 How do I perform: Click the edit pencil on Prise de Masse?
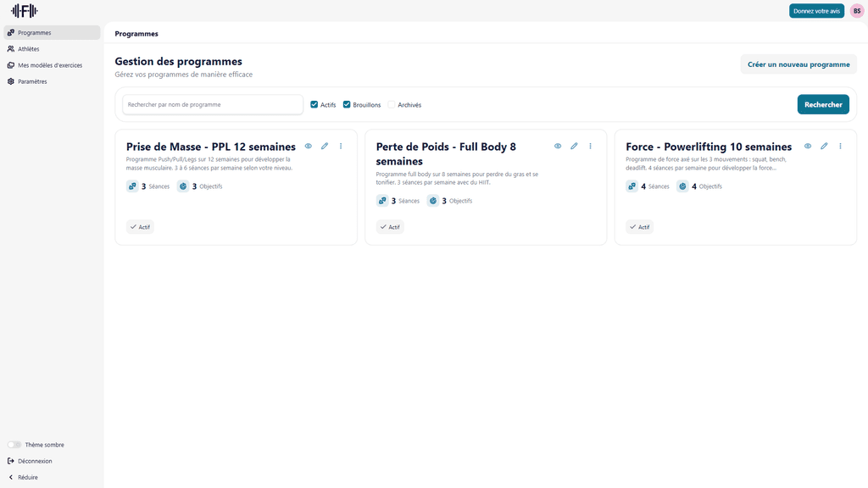325,147
